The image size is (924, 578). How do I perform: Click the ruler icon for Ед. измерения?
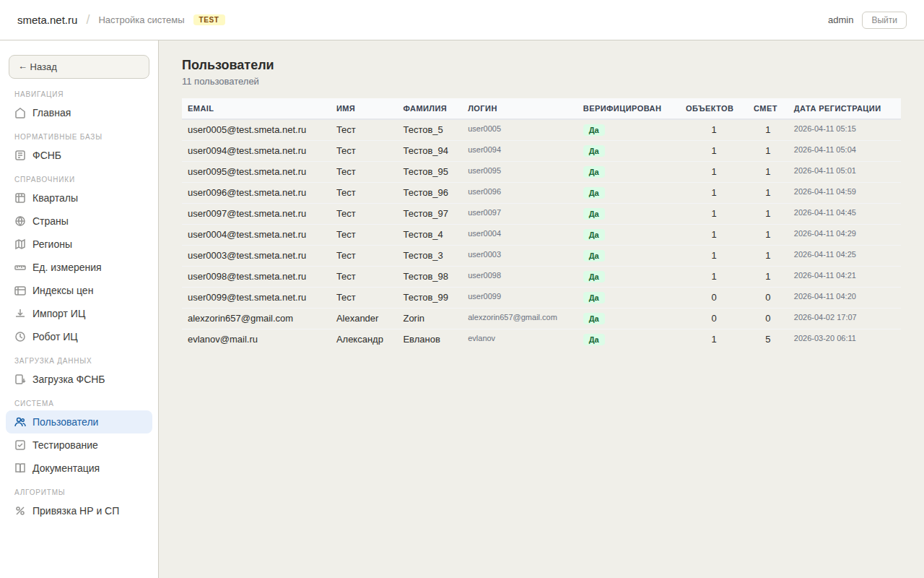tap(20, 267)
